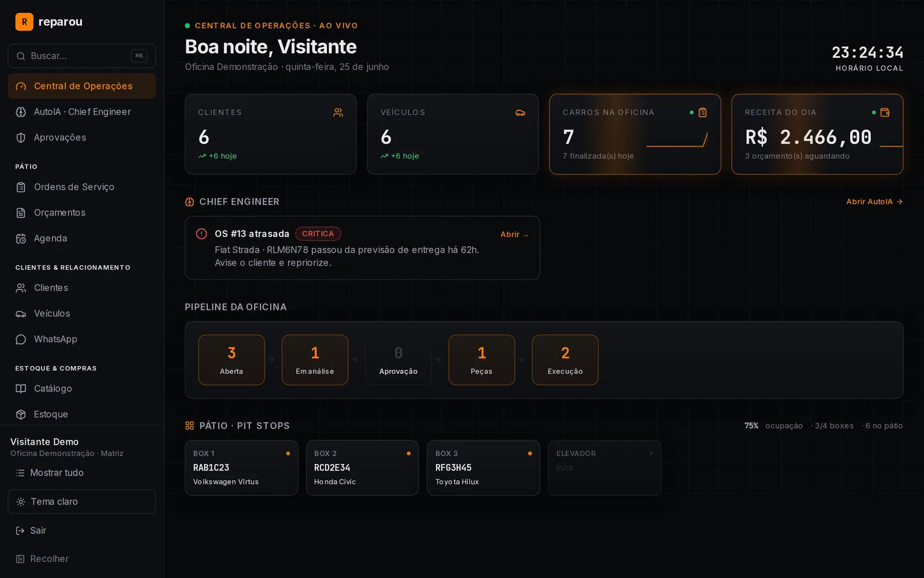Click the people icon on Clientes card
924x578 pixels.
338,113
